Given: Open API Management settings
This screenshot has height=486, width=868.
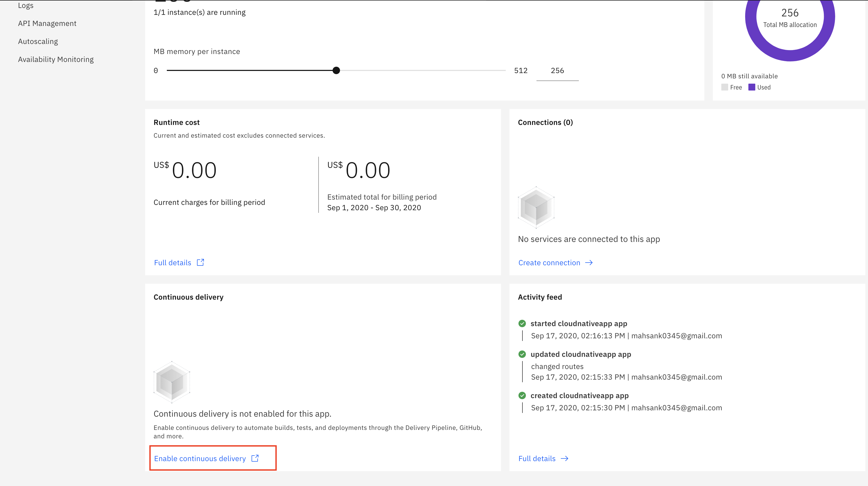Looking at the screenshot, I should (x=47, y=23).
